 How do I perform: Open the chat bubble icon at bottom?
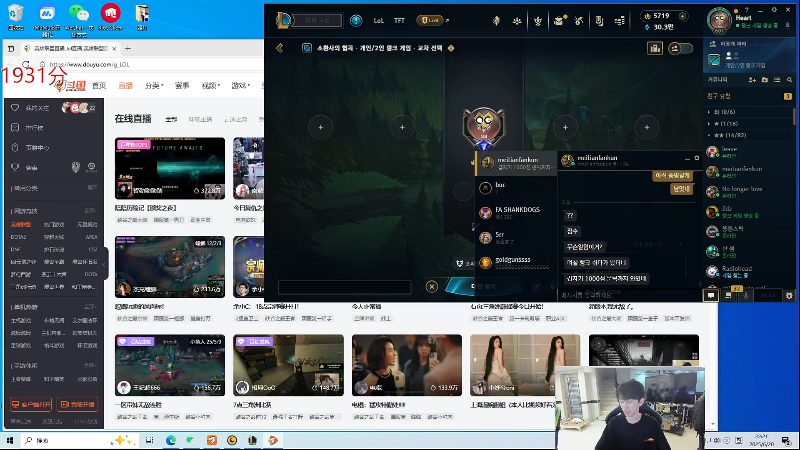[711, 295]
